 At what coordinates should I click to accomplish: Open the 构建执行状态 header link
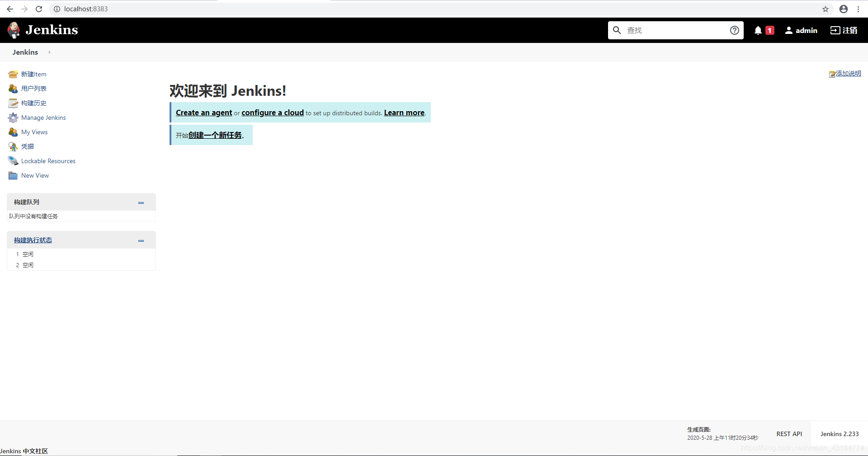33,240
